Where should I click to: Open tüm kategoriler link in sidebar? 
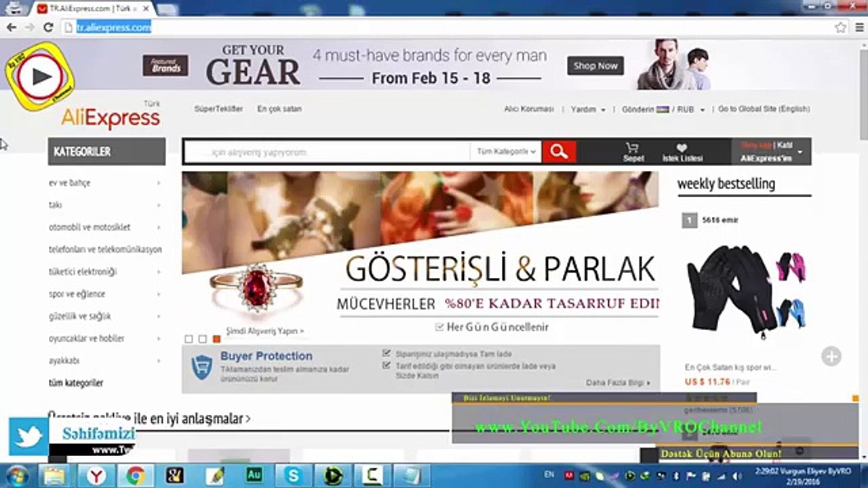pos(76,383)
